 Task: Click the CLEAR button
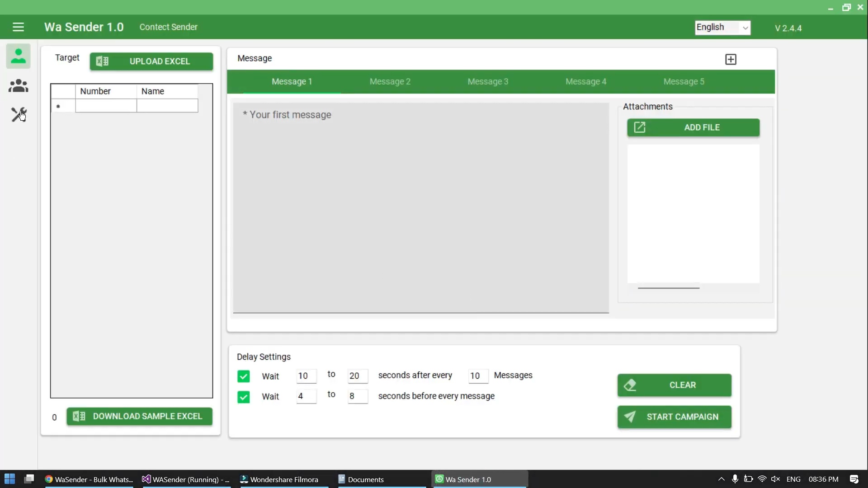(674, 385)
